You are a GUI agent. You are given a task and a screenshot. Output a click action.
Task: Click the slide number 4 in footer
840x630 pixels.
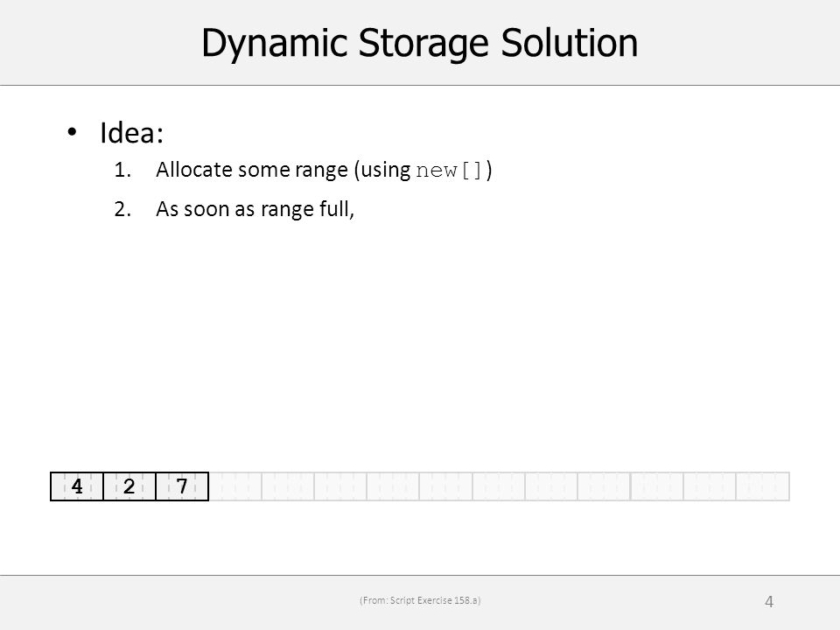pyautogui.click(x=769, y=602)
